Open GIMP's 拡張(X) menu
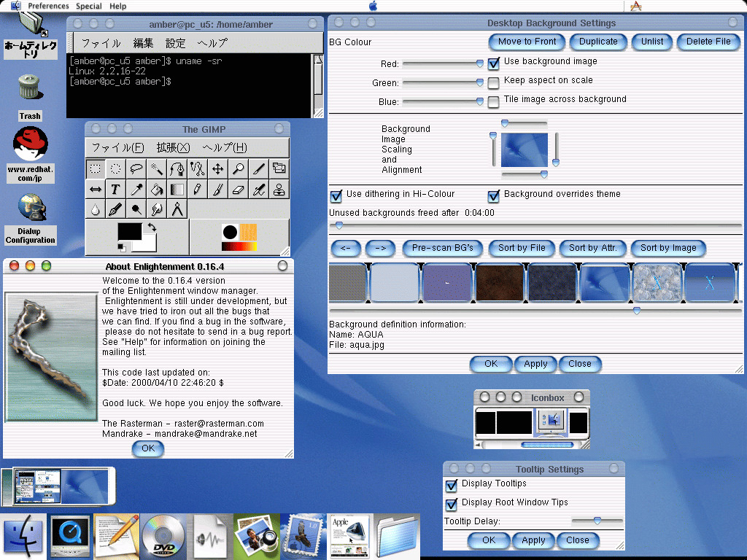 coord(174,147)
